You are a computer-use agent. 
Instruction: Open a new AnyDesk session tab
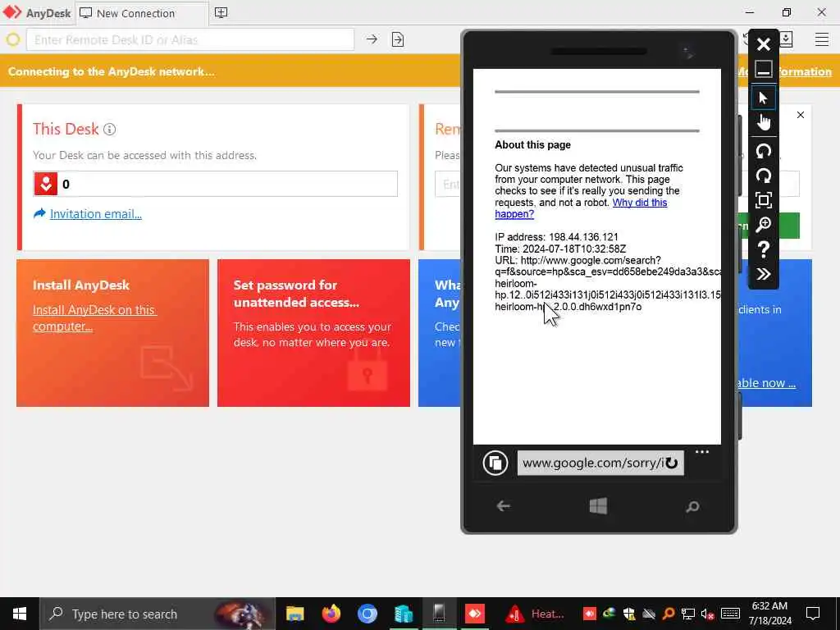tap(221, 13)
